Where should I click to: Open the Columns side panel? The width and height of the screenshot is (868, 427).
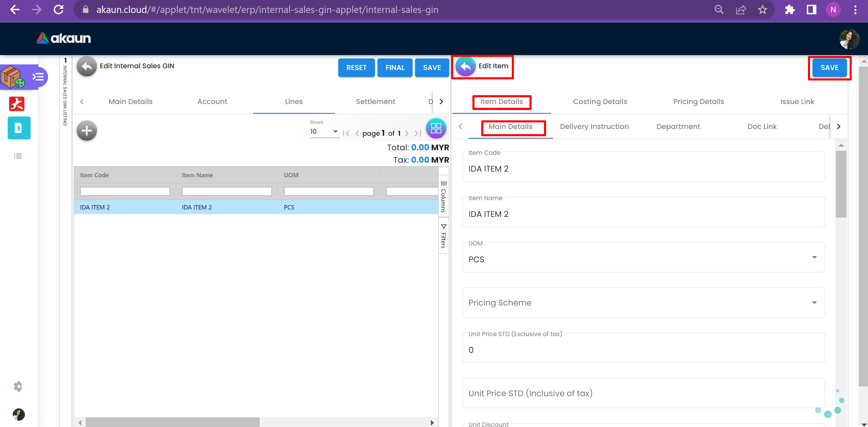tap(443, 197)
